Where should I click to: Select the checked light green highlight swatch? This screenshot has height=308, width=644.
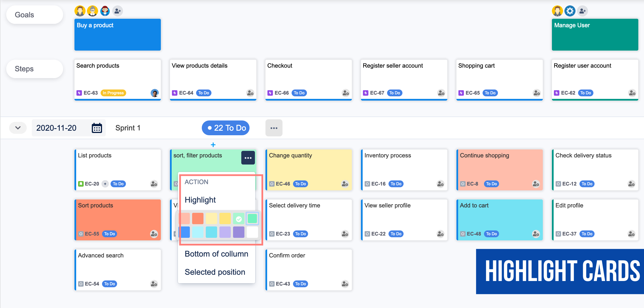point(239,219)
